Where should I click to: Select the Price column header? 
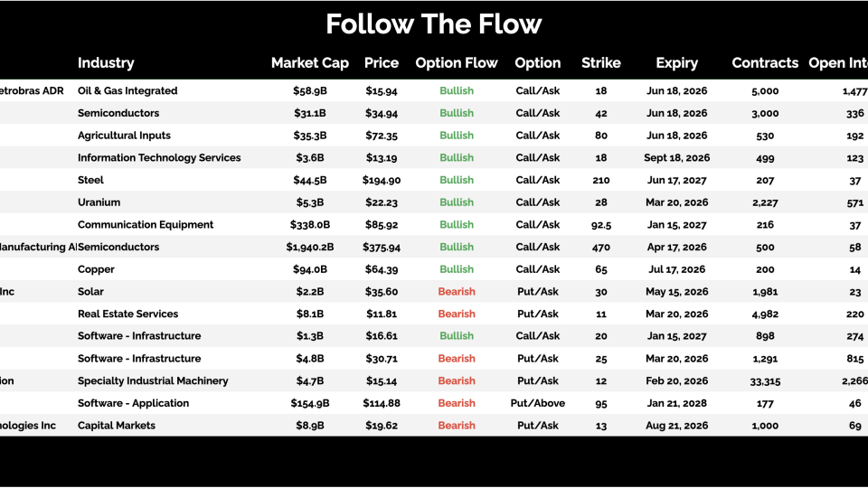pos(382,63)
